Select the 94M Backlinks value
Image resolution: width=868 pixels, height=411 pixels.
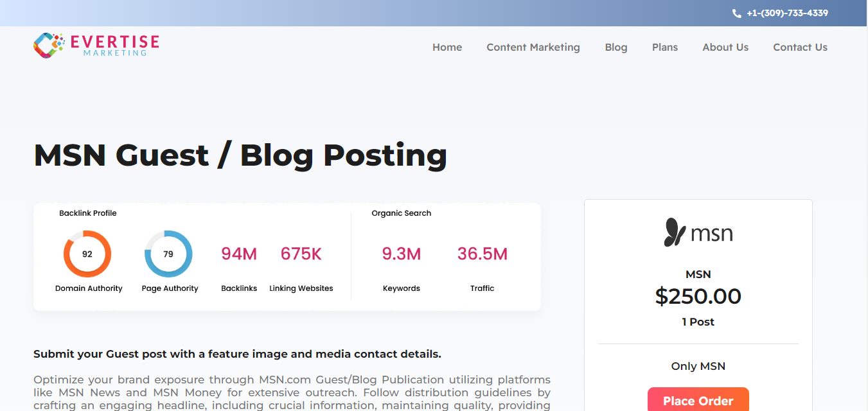click(x=239, y=254)
